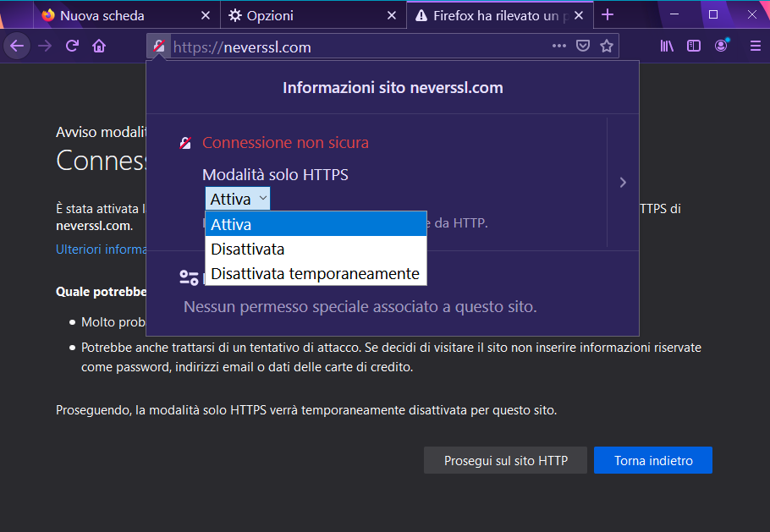Screen dimensions: 770x532
Task: Choose Attiva option in list
Action: tap(316, 224)
